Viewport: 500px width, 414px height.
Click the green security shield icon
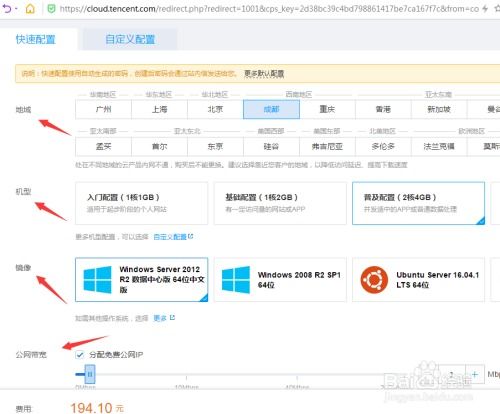click(51, 9)
